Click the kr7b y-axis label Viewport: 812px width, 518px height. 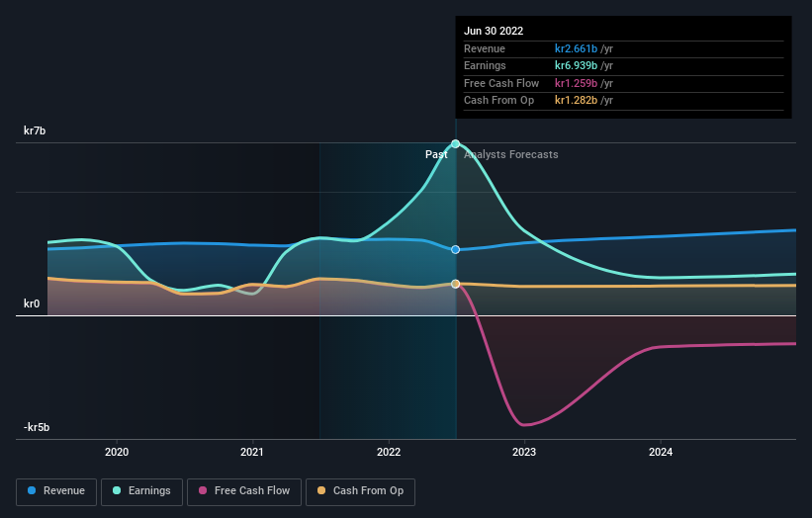35,130
